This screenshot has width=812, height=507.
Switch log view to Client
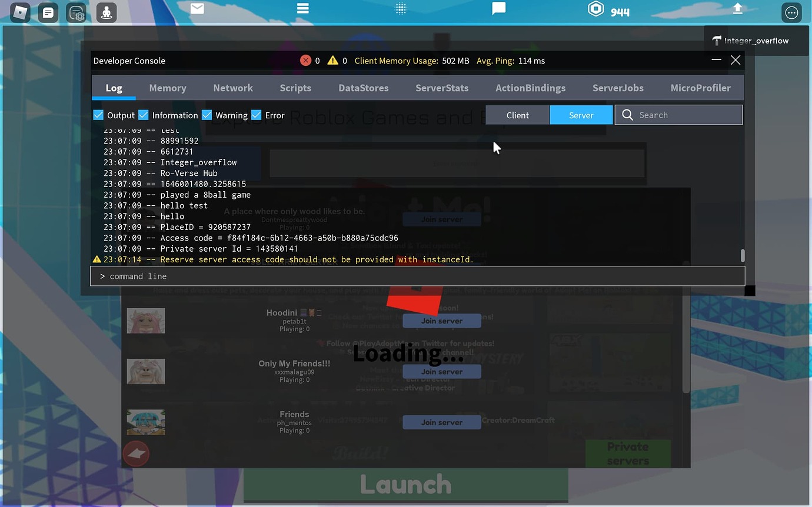click(x=517, y=115)
